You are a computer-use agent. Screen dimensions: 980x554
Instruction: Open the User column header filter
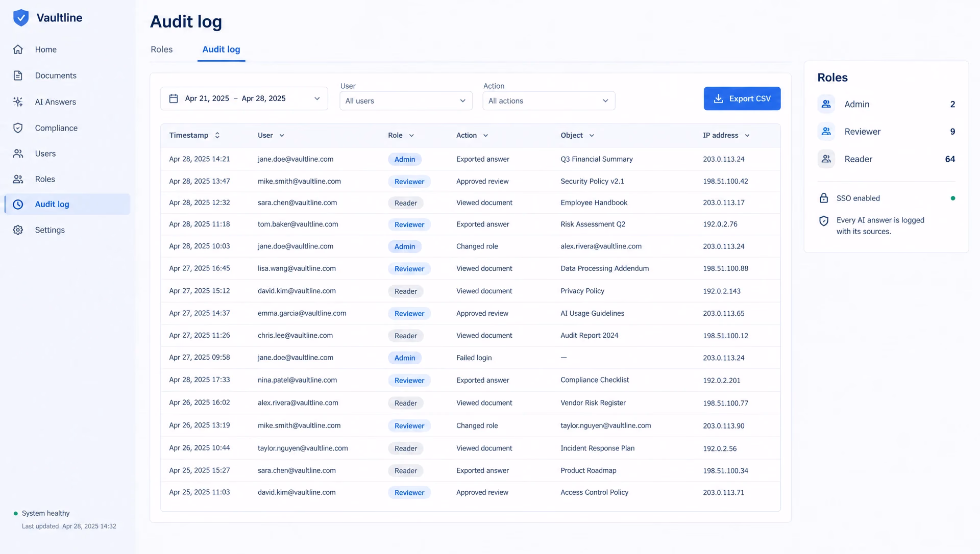click(271, 135)
